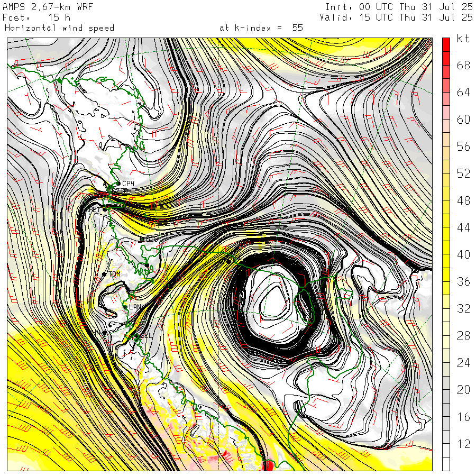Click the 'kt' units label above the colorbar
Screen dimensions: 476x476
pos(463,39)
